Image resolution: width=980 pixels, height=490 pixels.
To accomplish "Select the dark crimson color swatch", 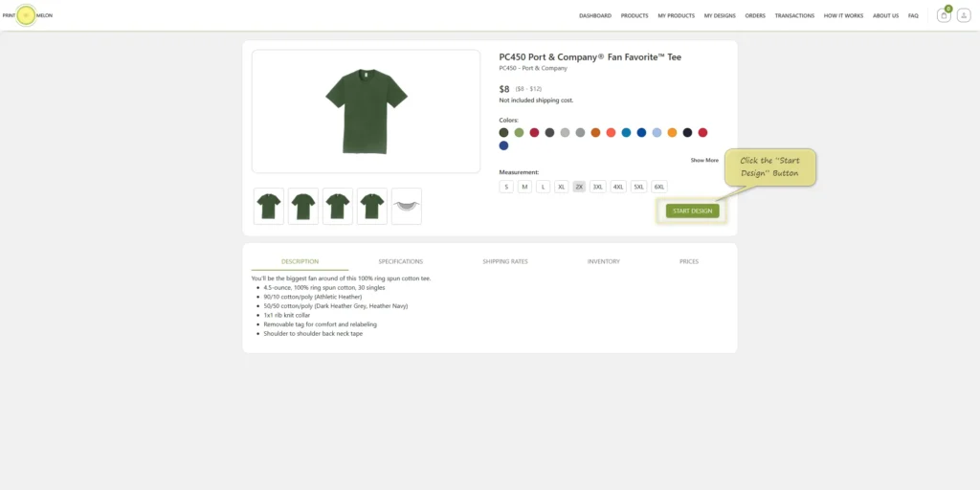I will [x=534, y=132].
